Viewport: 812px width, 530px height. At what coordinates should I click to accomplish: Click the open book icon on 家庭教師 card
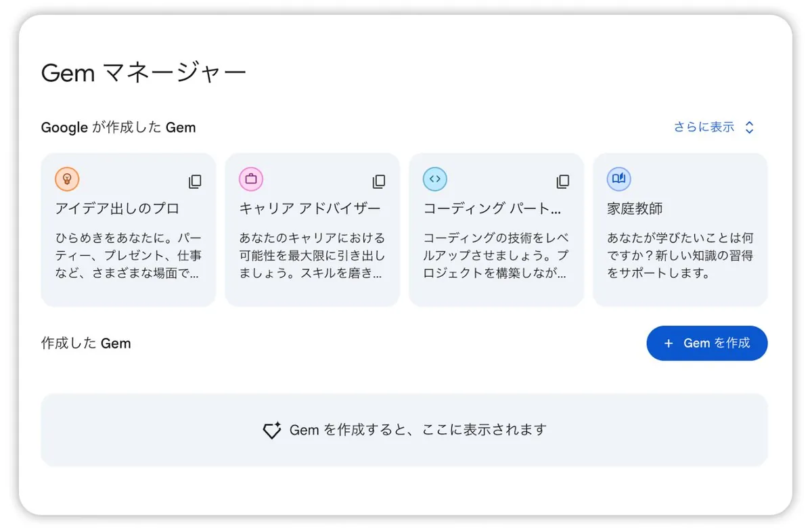tap(619, 179)
